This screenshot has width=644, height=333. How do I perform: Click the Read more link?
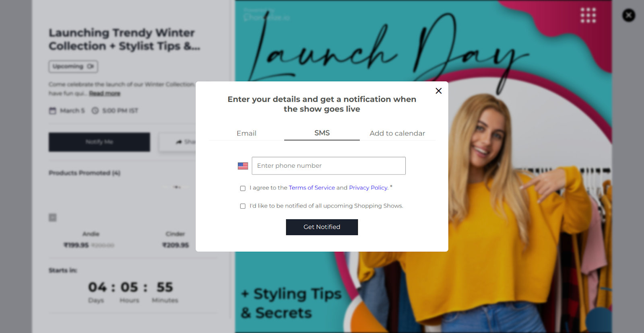click(x=105, y=93)
